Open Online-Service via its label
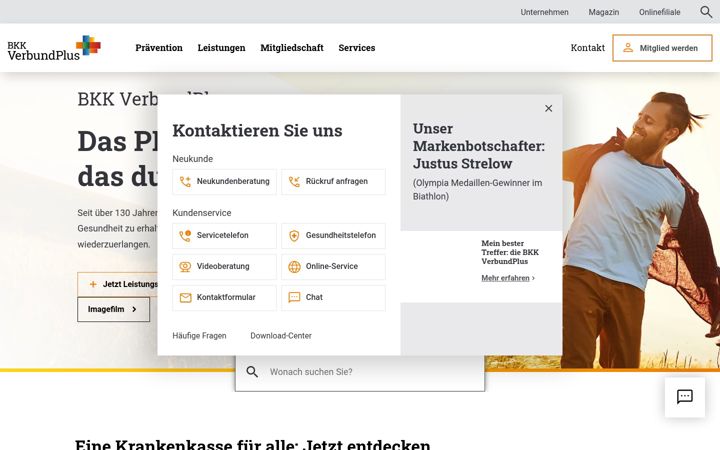The width and height of the screenshot is (720, 450). [332, 266]
